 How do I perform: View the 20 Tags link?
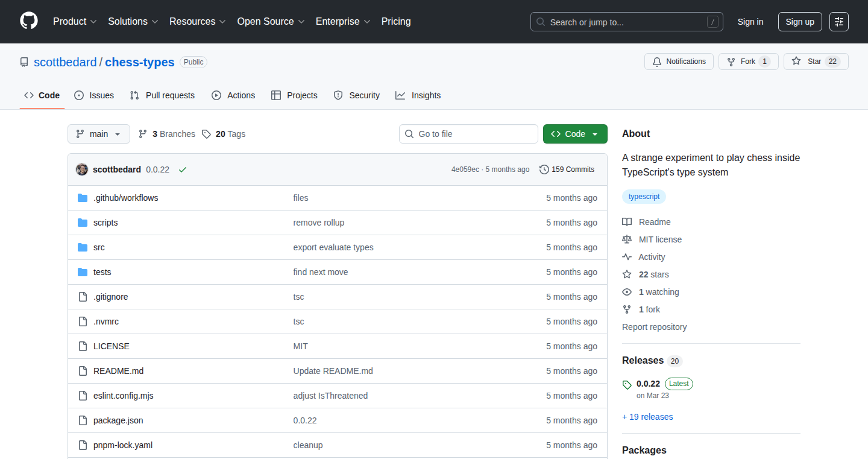click(x=224, y=134)
